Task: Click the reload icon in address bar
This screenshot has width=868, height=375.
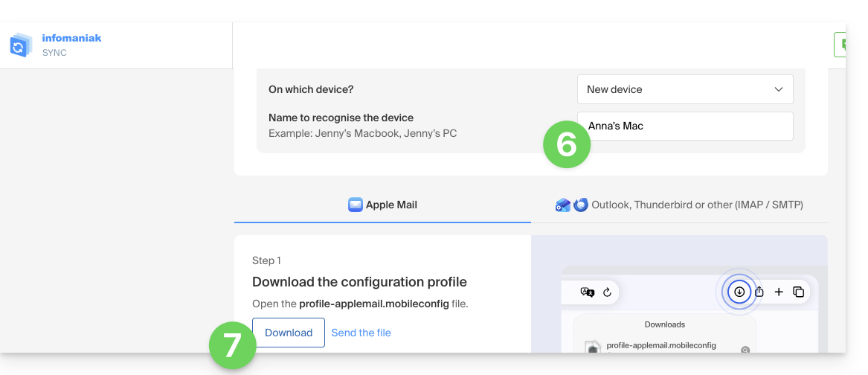Action: click(607, 292)
